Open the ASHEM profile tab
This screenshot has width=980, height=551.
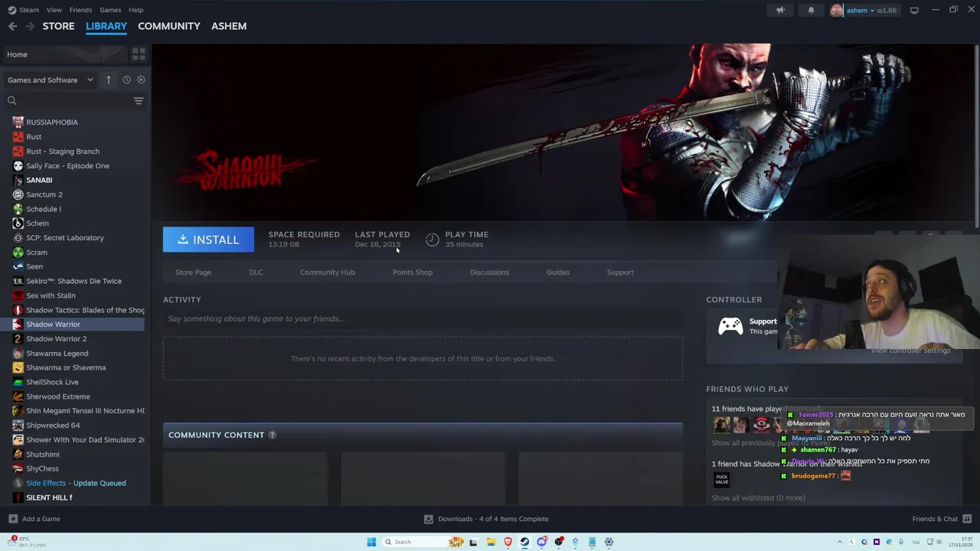click(229, 26)
